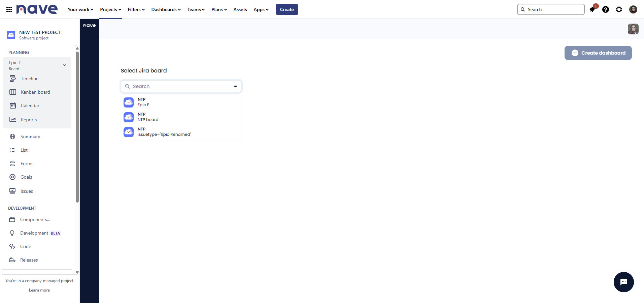The image size is (644, 303).
Task: Expand the Apps menu
Action: [x=261, y=9]
